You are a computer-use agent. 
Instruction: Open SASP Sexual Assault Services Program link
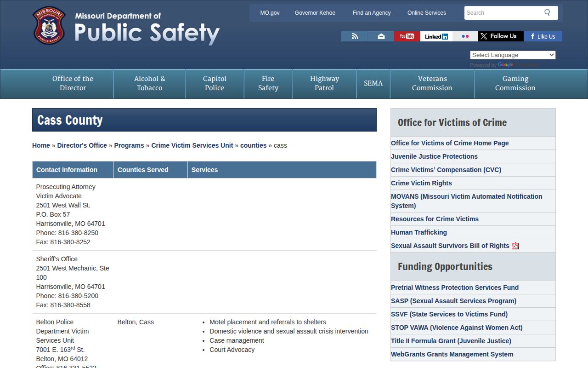(453, 301)
